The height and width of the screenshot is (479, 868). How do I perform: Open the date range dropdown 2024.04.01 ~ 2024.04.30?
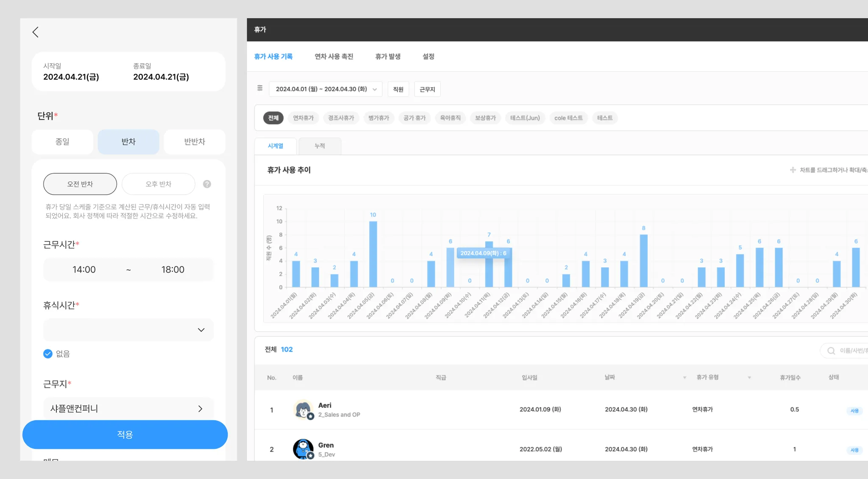(x=325, y=89)
